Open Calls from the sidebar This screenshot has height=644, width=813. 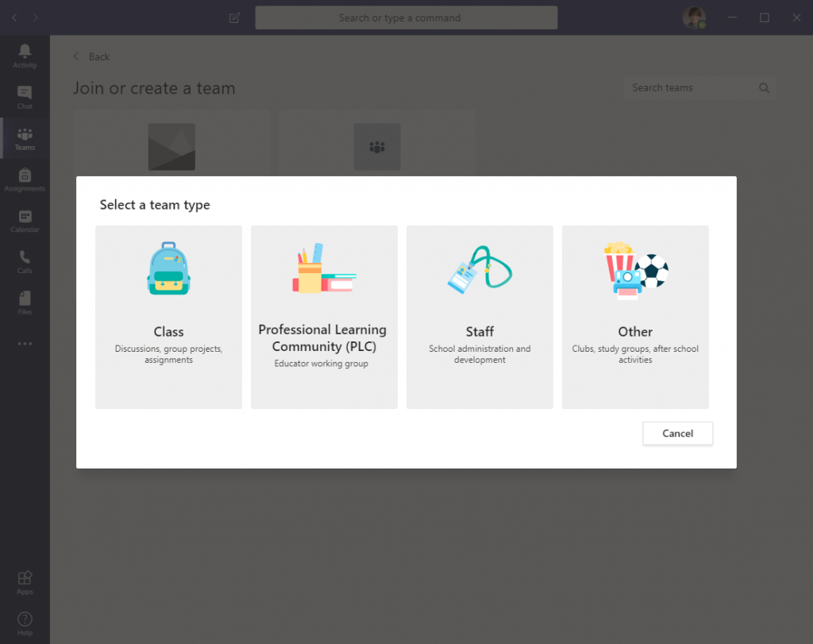[25, 261]
